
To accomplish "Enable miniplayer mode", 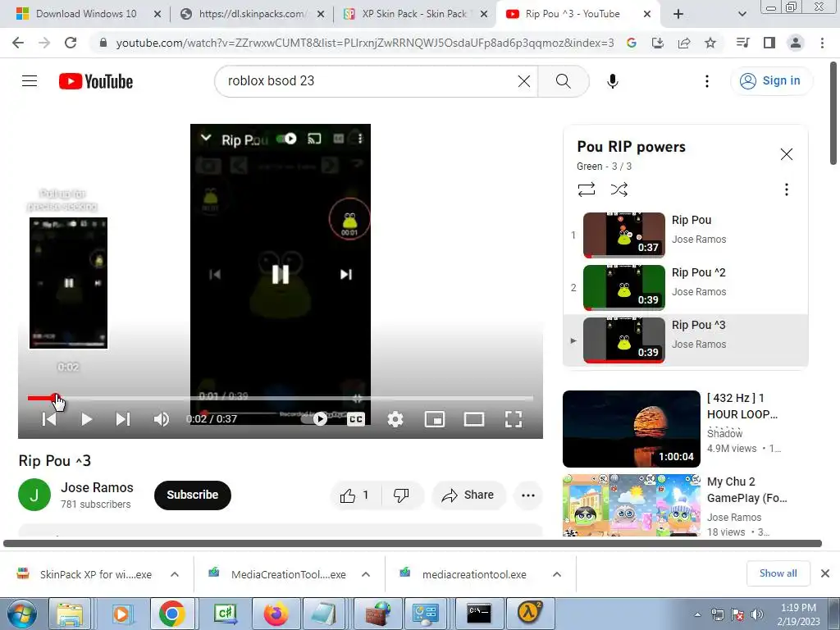I will point(435,419).
